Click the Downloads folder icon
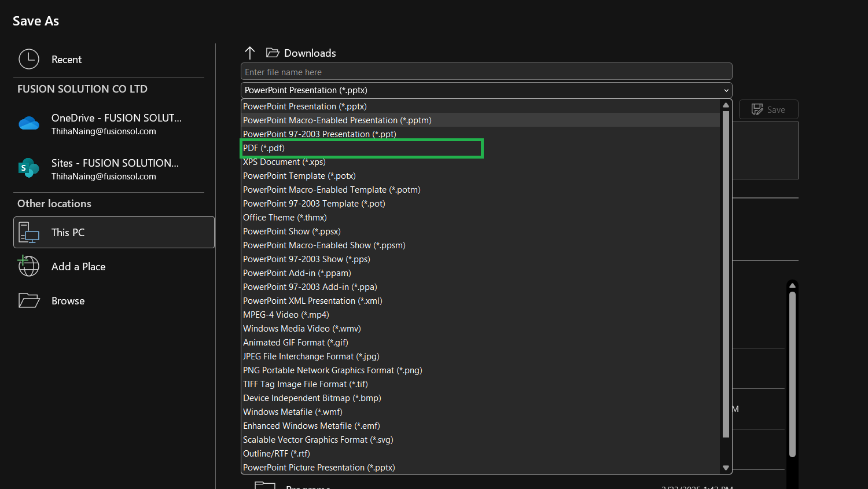The image size is (868, 489). (273, 53)
